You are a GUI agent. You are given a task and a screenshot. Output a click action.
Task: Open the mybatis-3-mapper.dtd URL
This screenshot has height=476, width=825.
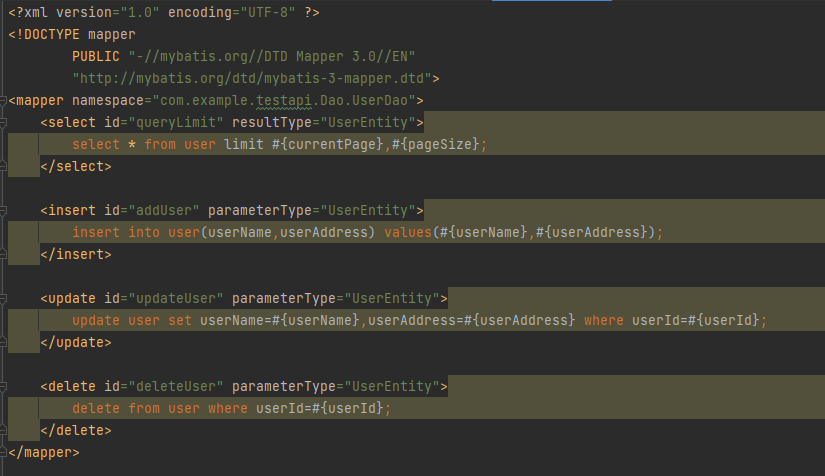tap(255, 78)
